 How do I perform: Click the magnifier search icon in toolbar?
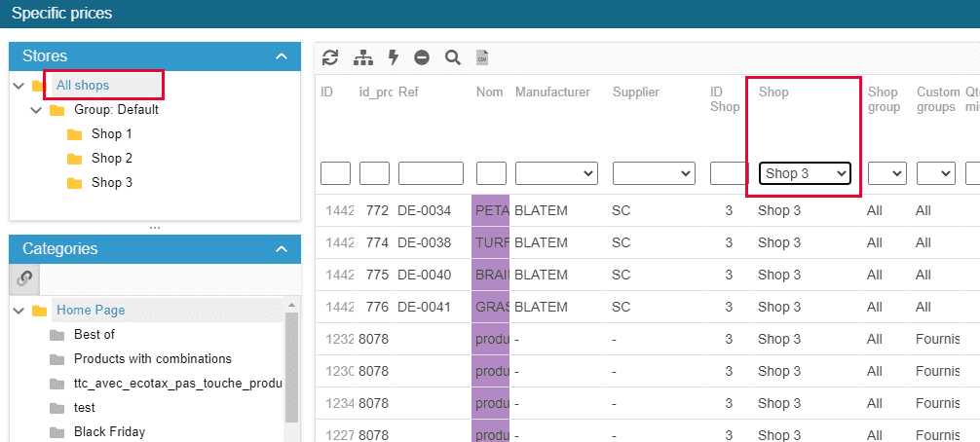[452, 57]
